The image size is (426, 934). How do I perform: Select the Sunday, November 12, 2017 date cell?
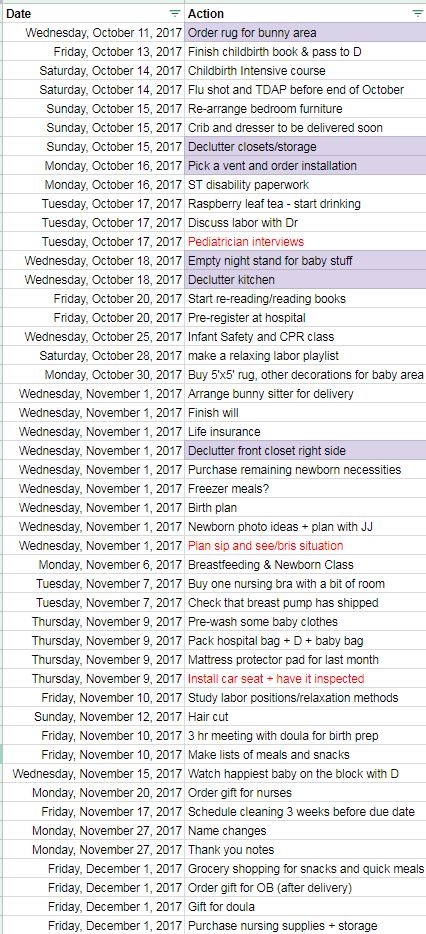92,717
